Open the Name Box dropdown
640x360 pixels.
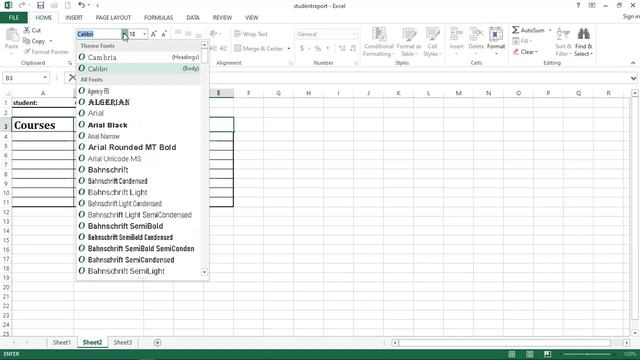[45, 78]
